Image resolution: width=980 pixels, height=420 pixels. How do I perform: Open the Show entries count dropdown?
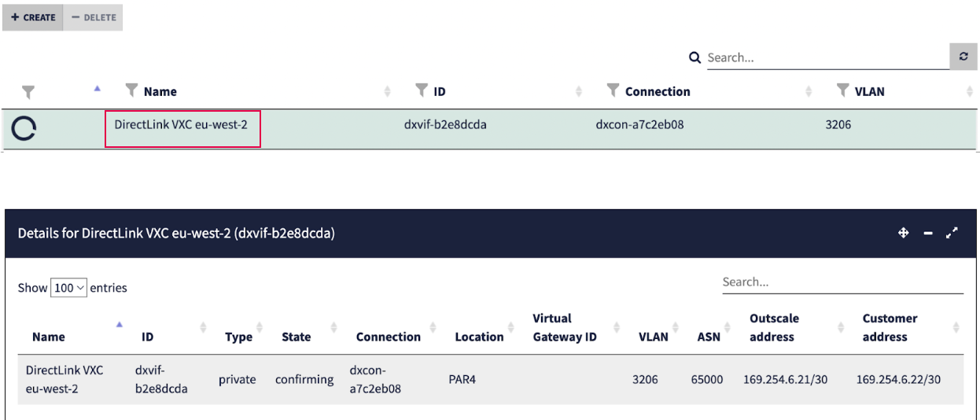click(x=68, y=288)
